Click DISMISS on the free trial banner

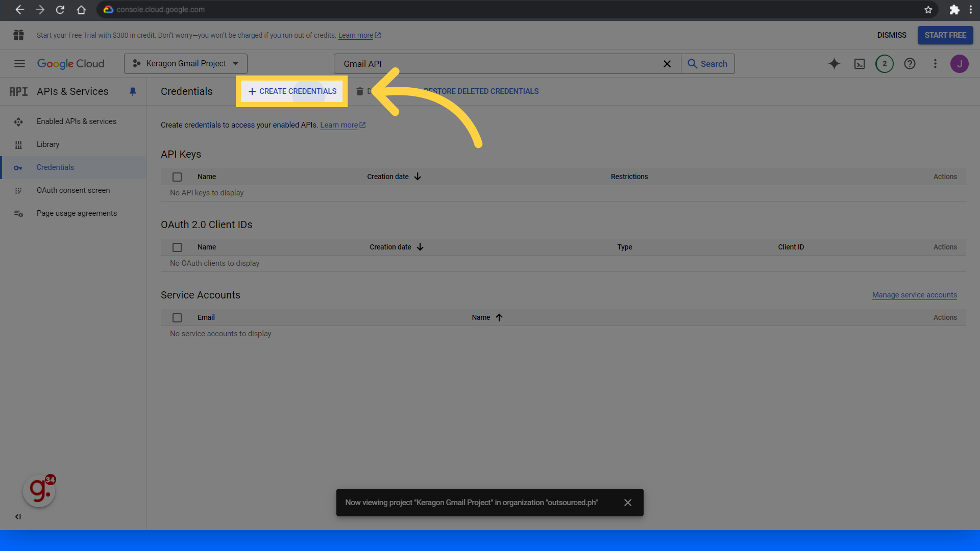click(x=892, y=35)
